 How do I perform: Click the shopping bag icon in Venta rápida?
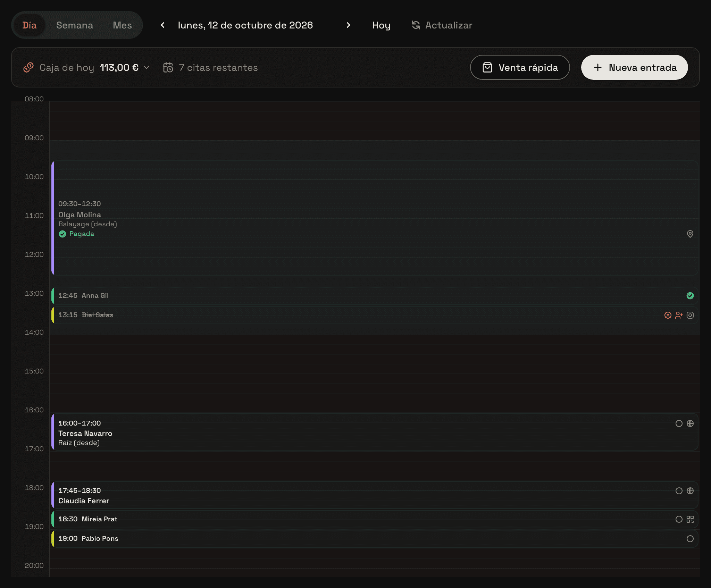click(487, 67)
